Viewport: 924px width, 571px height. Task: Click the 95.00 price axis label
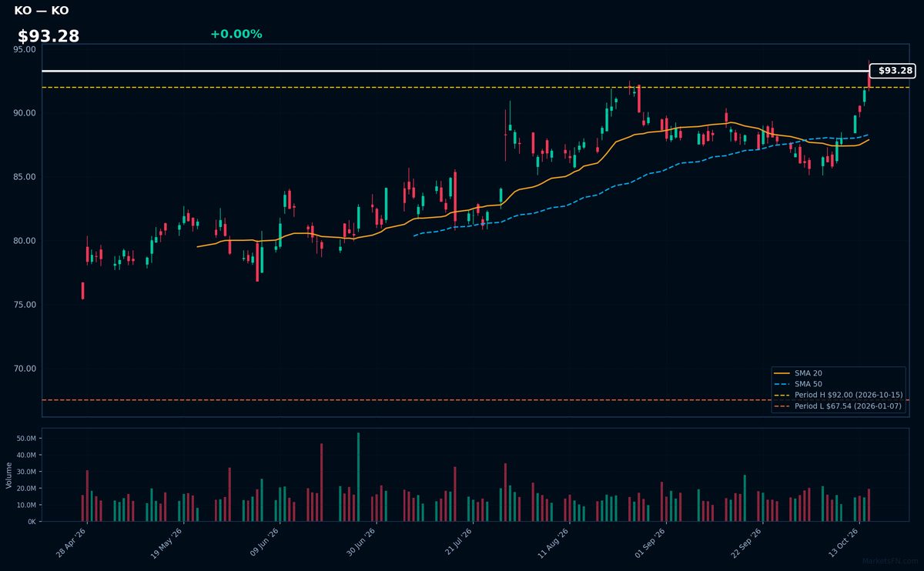25,49
